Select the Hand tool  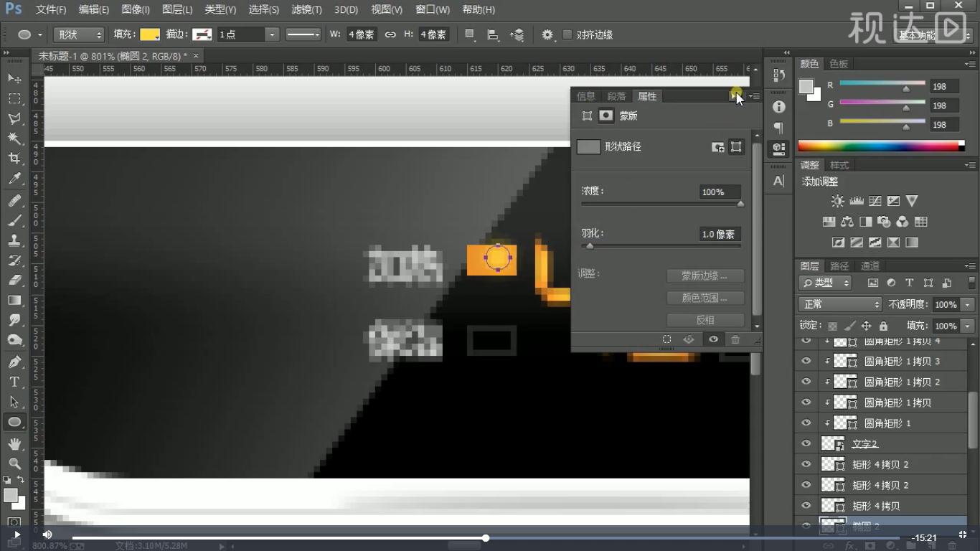14,445
